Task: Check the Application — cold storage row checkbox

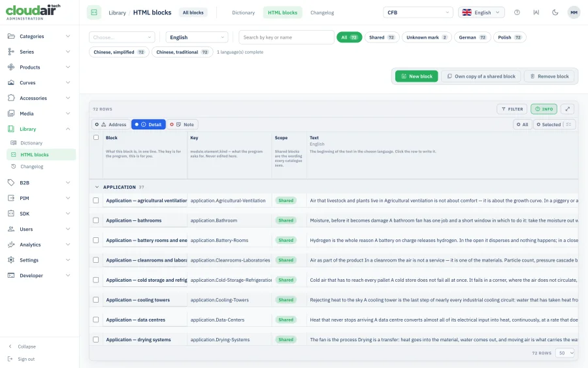Action: click(x=96, y=280)
